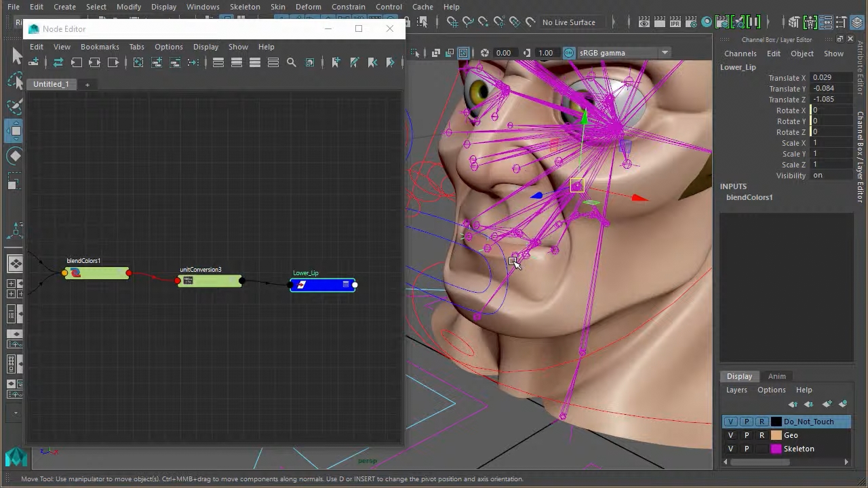Click the Node Editor search magnifier icon
This screenshot has height=488, width=868.
point(292,62)
